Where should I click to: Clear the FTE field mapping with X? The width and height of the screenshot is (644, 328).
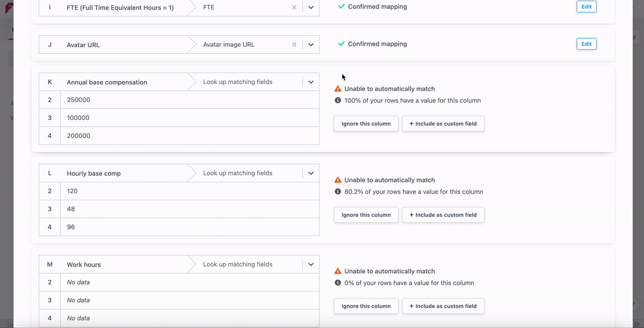click(x=294, y=8)
